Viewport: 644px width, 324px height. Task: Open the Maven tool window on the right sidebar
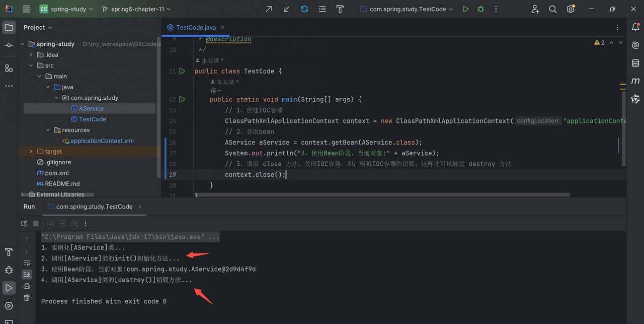pyautogui.click(x=635, y=81)
